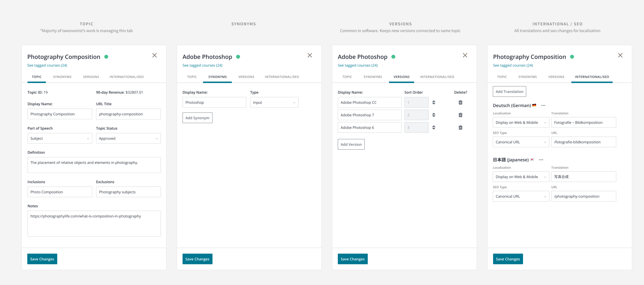Open German Localization dropdown
This screenshot has height=285, width=644.
point(521,123)
